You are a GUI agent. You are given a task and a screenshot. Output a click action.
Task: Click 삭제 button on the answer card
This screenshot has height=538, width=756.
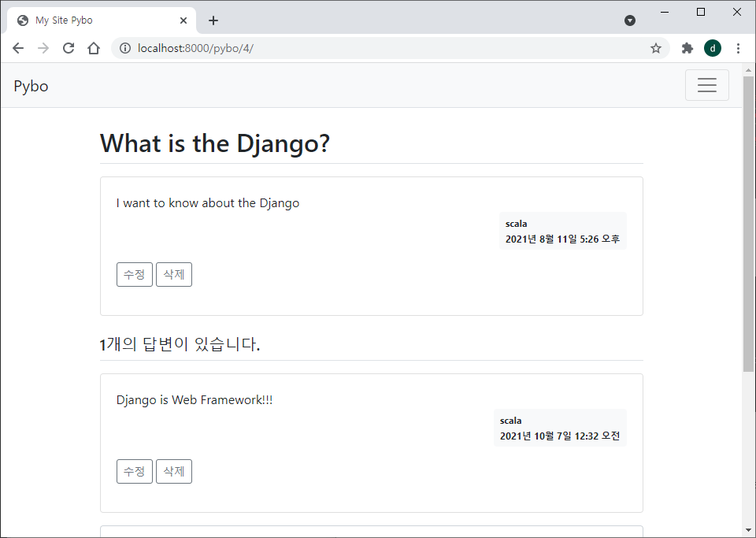click(x=174, y=472)
